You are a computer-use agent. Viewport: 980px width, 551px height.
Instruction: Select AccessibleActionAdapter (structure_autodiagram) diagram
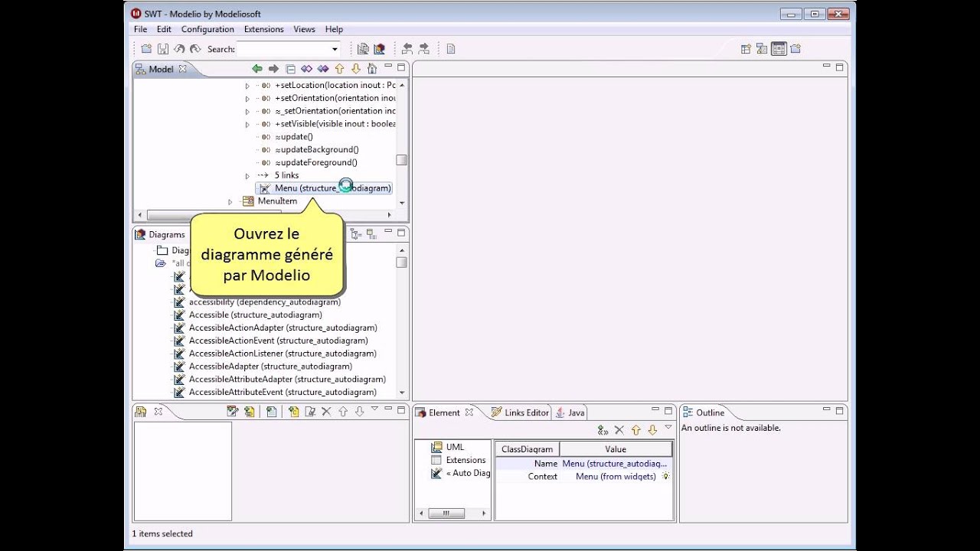[x=283, y=328]
